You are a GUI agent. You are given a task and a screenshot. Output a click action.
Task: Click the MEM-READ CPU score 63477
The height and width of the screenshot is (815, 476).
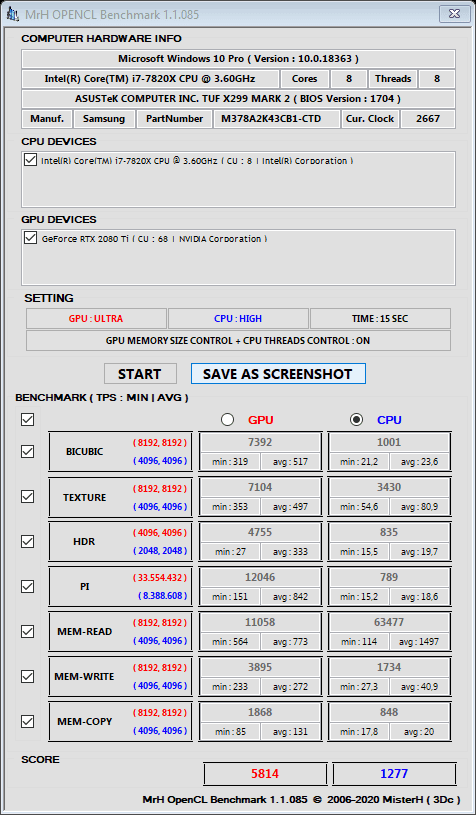pos(389,622)
